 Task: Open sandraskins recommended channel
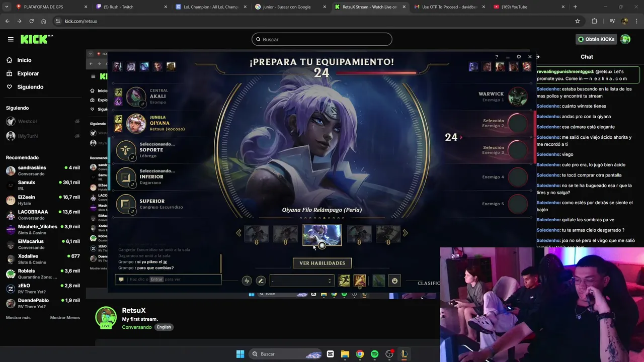(x=43, y=170)
